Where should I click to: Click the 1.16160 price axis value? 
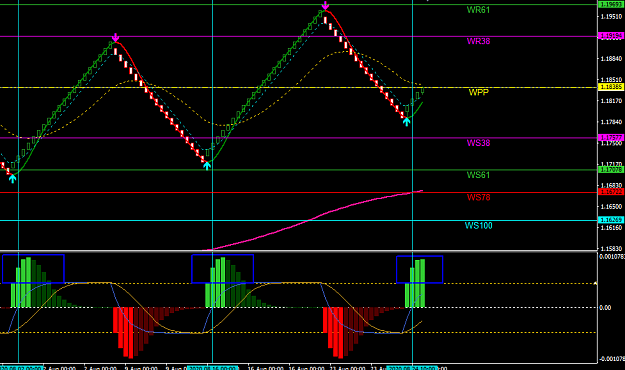coord(611,228)
